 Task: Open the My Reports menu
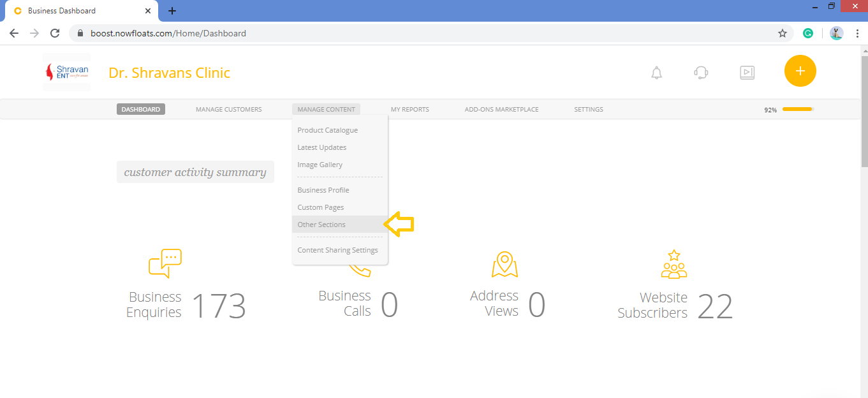[410, 109]
